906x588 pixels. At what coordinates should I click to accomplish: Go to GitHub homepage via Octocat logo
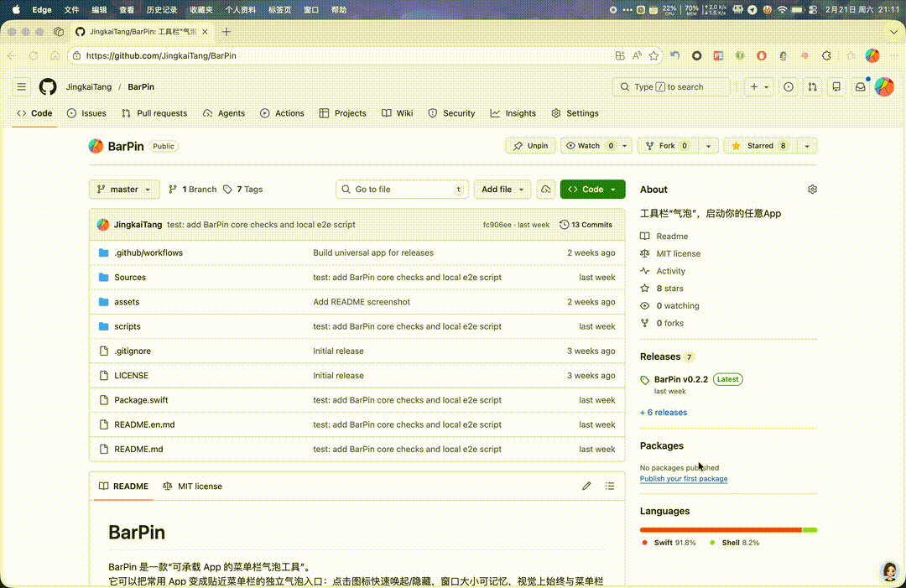click(48, 87)
